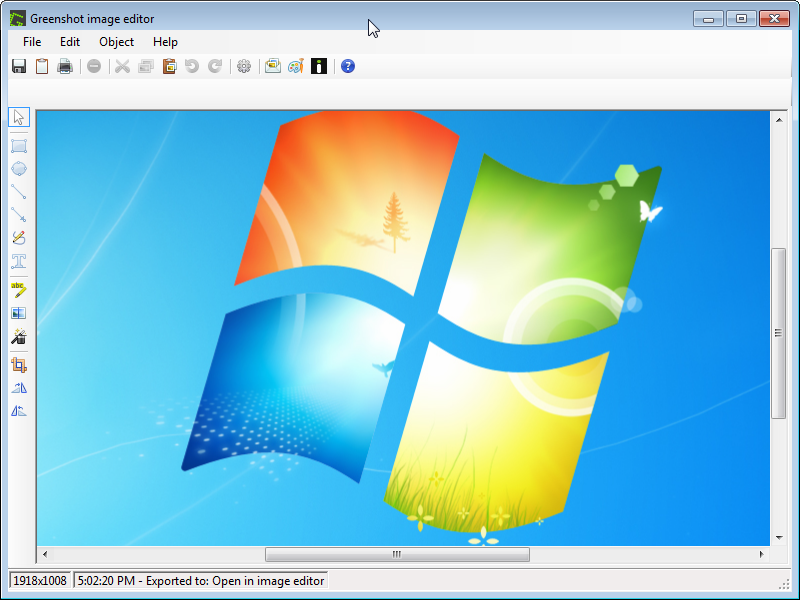Screen dimensions: 800x600
Task: Choose the Line drawing tool
Action: (x=18, y=192)
